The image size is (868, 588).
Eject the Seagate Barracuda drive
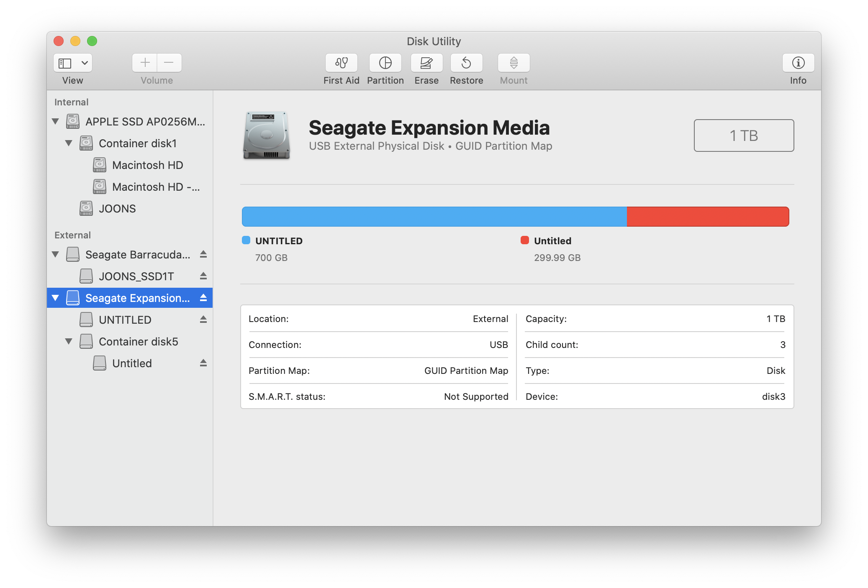(x=203, y=254)
